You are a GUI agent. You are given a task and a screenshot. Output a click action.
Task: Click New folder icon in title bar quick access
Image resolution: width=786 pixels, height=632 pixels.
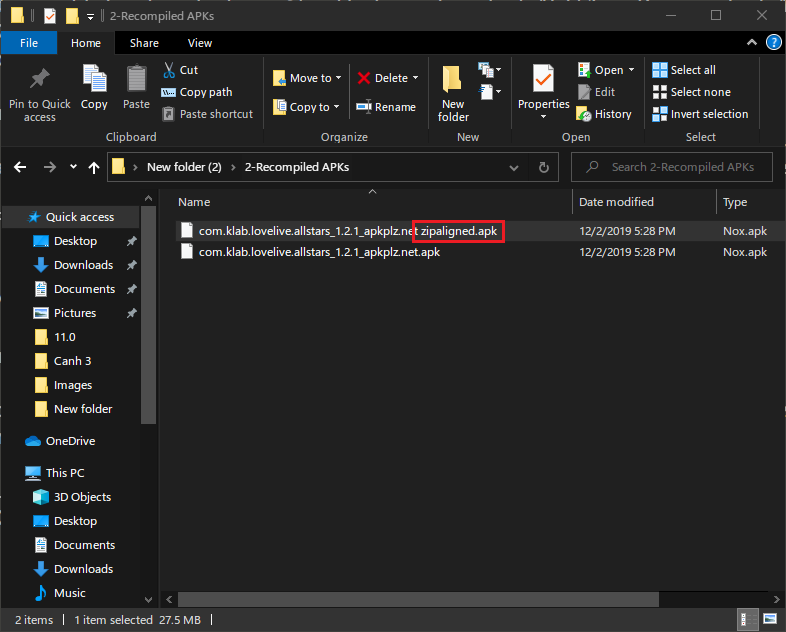72,16
